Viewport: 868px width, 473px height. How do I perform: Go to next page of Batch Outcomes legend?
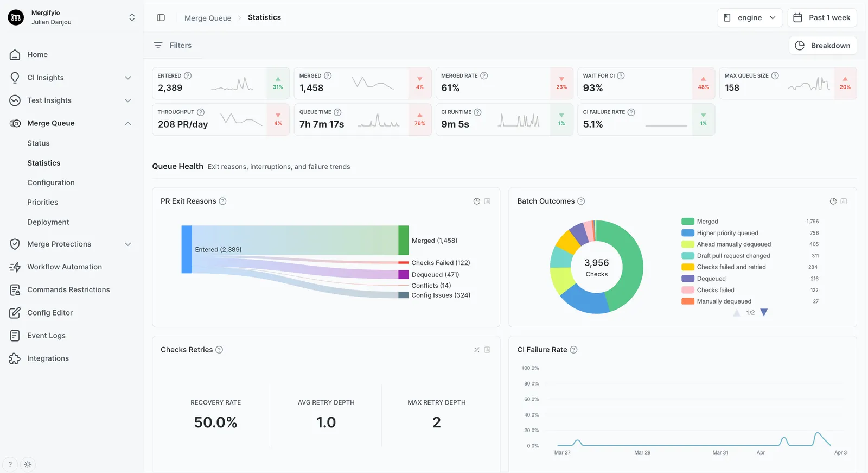764,312
